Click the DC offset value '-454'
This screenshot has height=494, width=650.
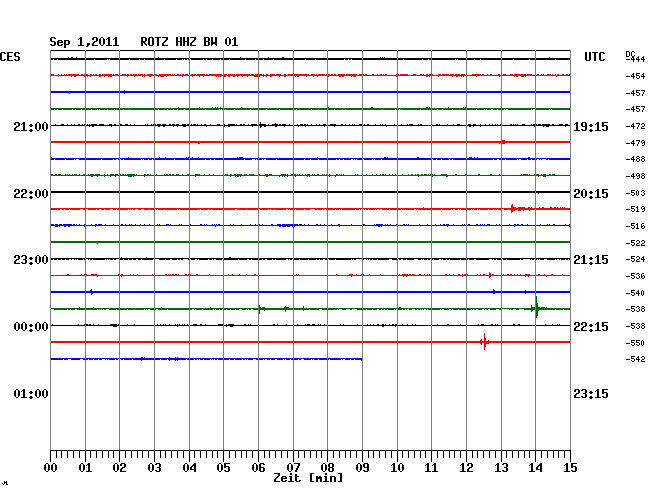635,76
